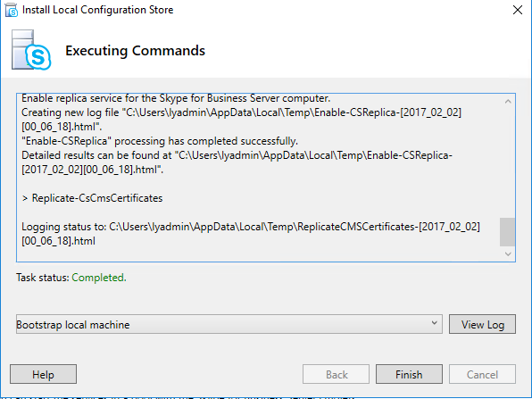The image size is (532, 399).
Task: Close the Install Local Configuration Store window
Action: (518, 10)
